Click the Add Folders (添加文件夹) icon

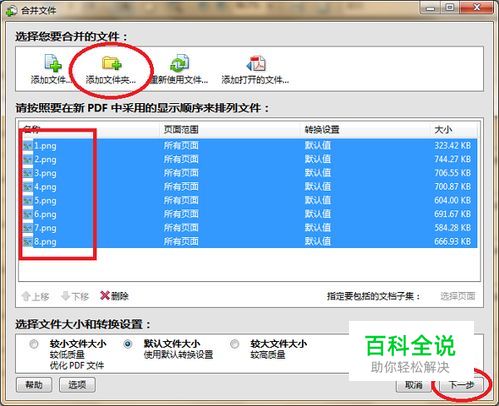pyautogui.click(x=112, y=63)
